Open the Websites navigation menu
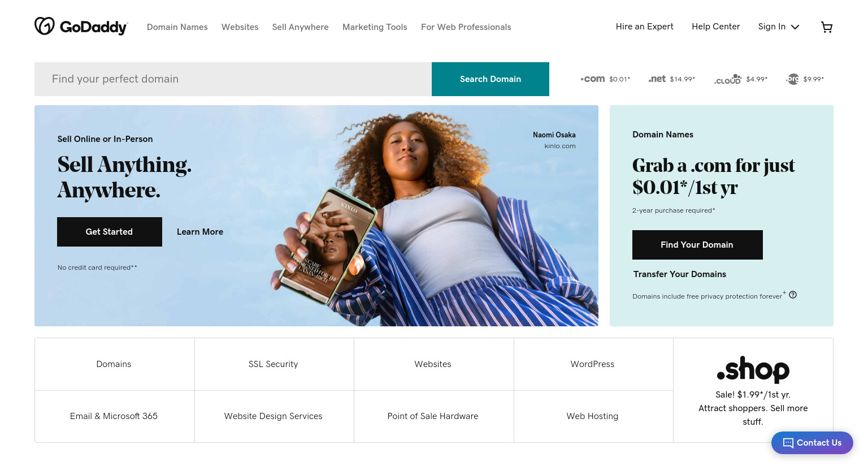The height and width of the screenshot is (466, 868). [240, 27]
